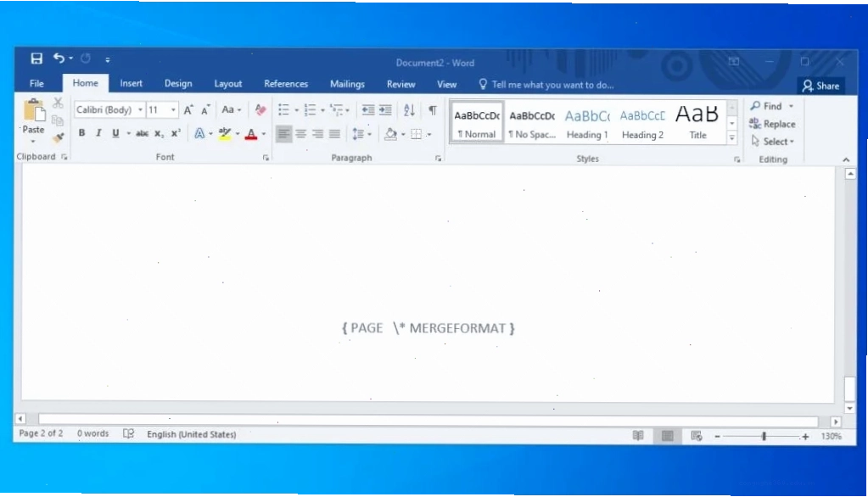Open the font size 11 dropdown

(173, 109)
